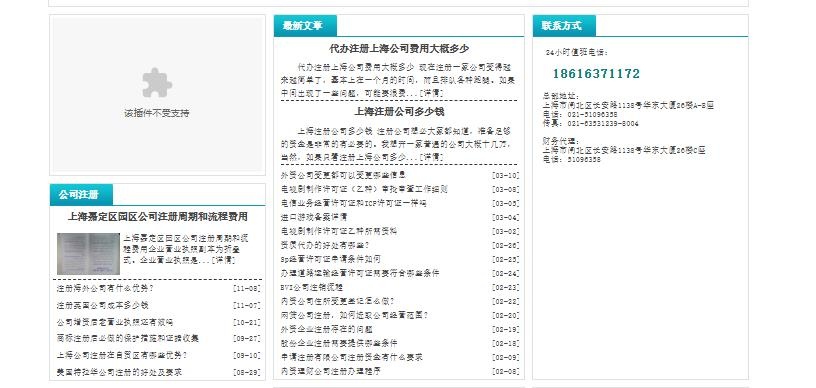The height and width of the screenshot is (388, 816).
Task: Open link 商标注册后必做的保护措施和证据收集
Action: (128, 339)
